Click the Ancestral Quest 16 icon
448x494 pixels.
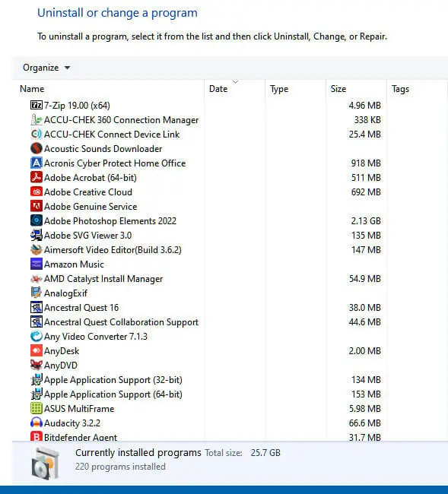[x=37, y=307]
